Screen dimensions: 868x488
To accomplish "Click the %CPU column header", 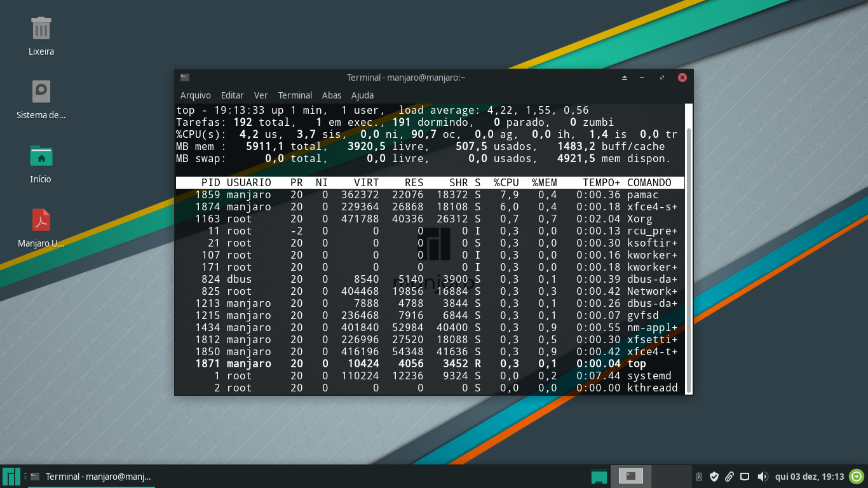I will click(506, 183).
